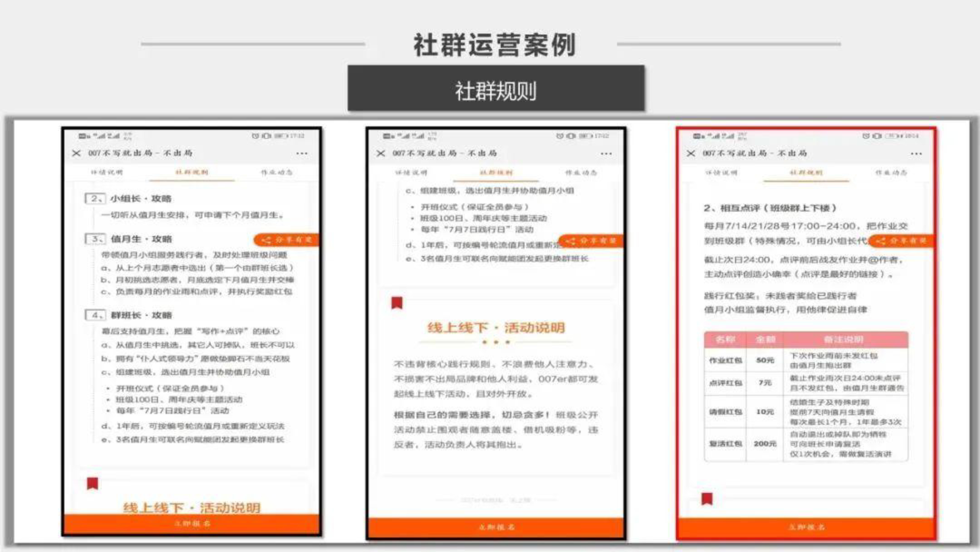Image resolution: width=980 pixels, height=552 pixels.
Task: Switch to 作业动态 tab in left phone
Action: [277, 172]
